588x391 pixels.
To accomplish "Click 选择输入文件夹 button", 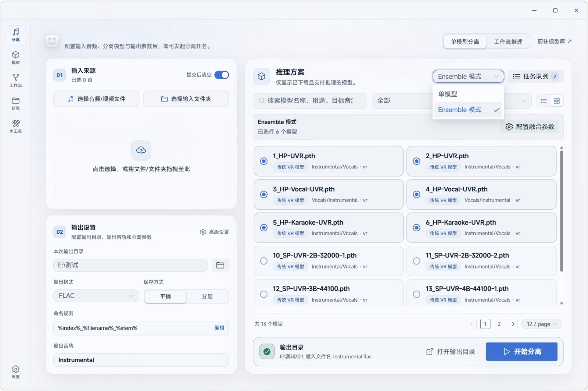I will (x=186, y=99).
